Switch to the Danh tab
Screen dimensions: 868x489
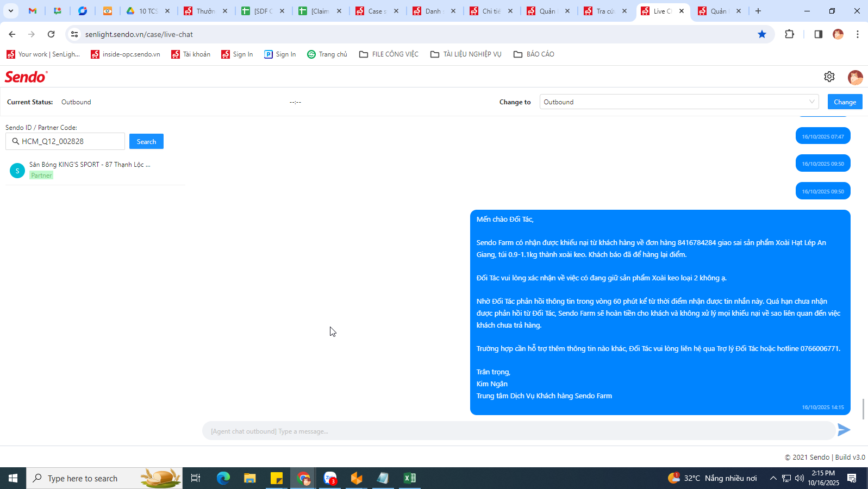[x=434, y=11]
